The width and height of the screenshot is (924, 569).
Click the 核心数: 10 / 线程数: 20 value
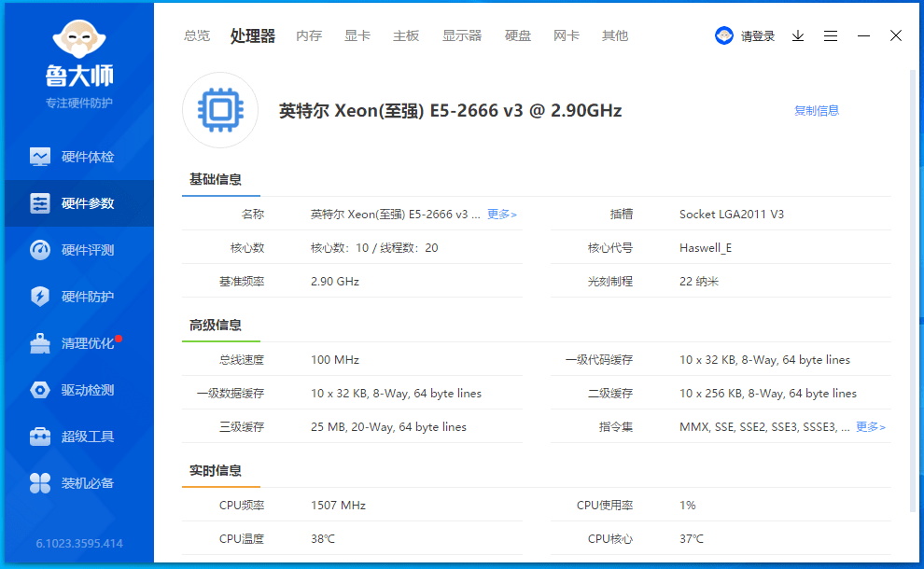pos(374,248)
